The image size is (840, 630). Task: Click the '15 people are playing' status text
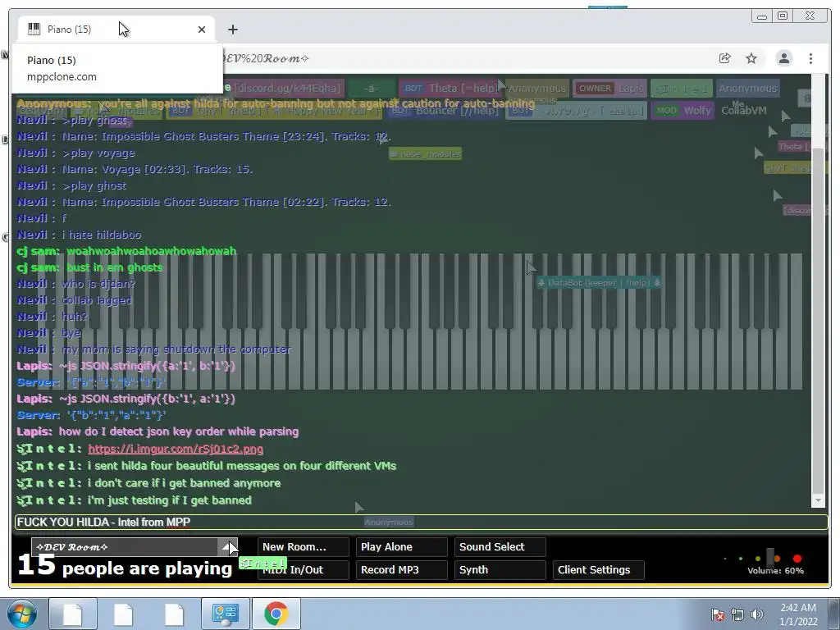pos(125,567)
